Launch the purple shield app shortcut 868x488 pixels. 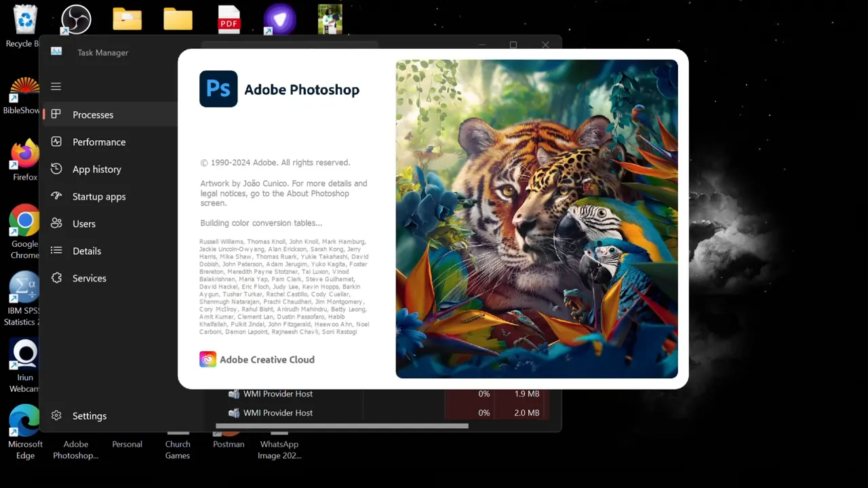point(279,19)
